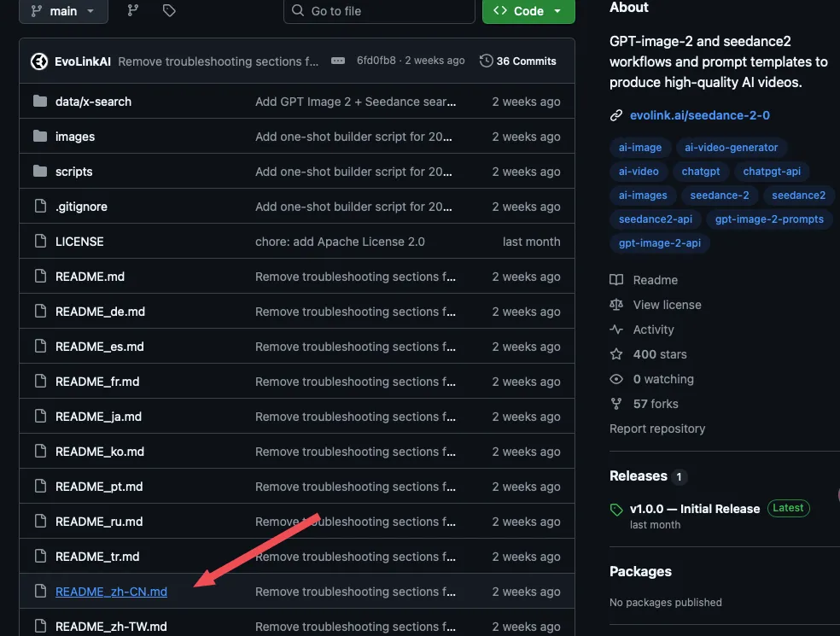Click the README_tr.md file icon
The width and height of the screenshot is (840, 636).
click(x=40, y=556)
